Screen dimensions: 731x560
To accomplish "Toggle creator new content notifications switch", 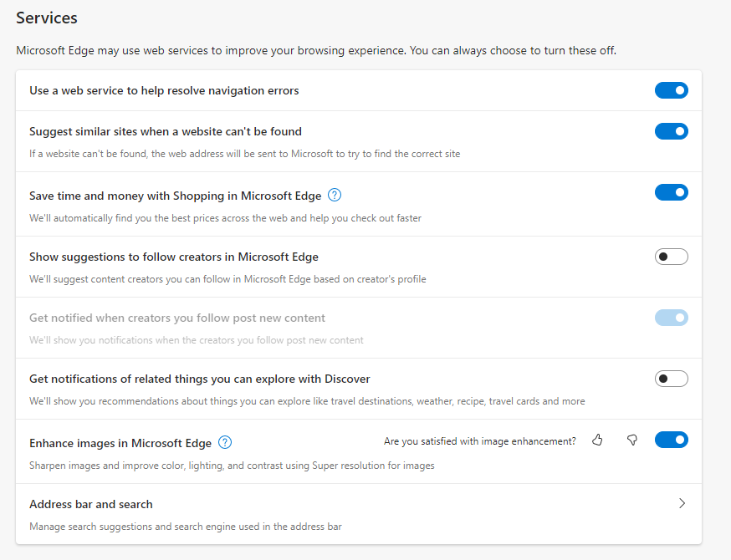I will click(672, 318).
